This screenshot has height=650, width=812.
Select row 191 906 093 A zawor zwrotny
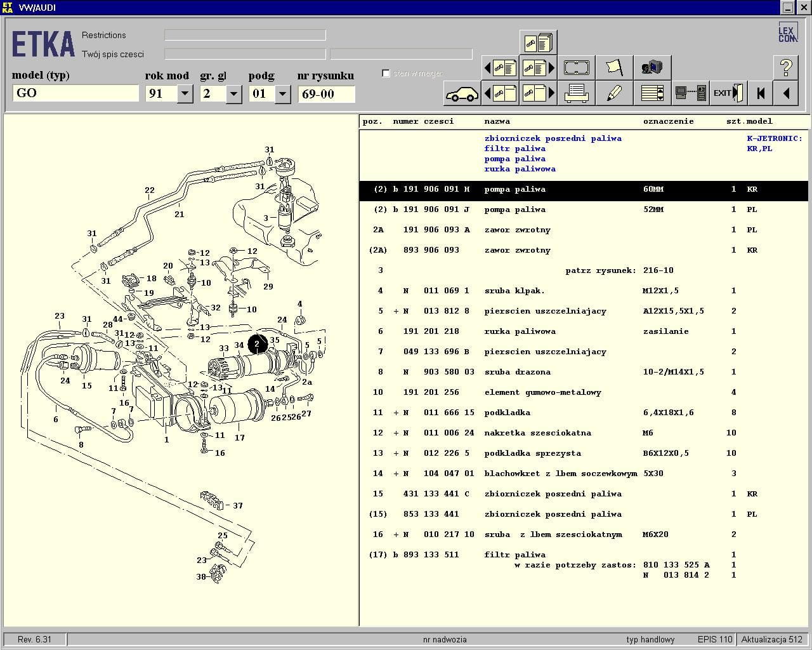coord(584,230)
